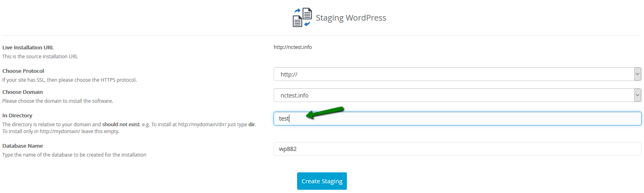Click the 'Type the name of the database' hint
Screen dimensions: 644x193
(x=74, y=155)
